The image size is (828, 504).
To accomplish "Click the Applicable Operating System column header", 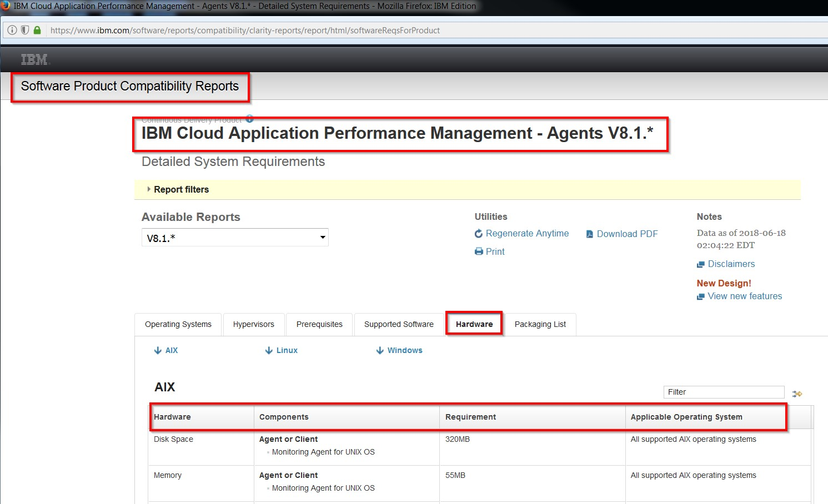I will 718,417.
